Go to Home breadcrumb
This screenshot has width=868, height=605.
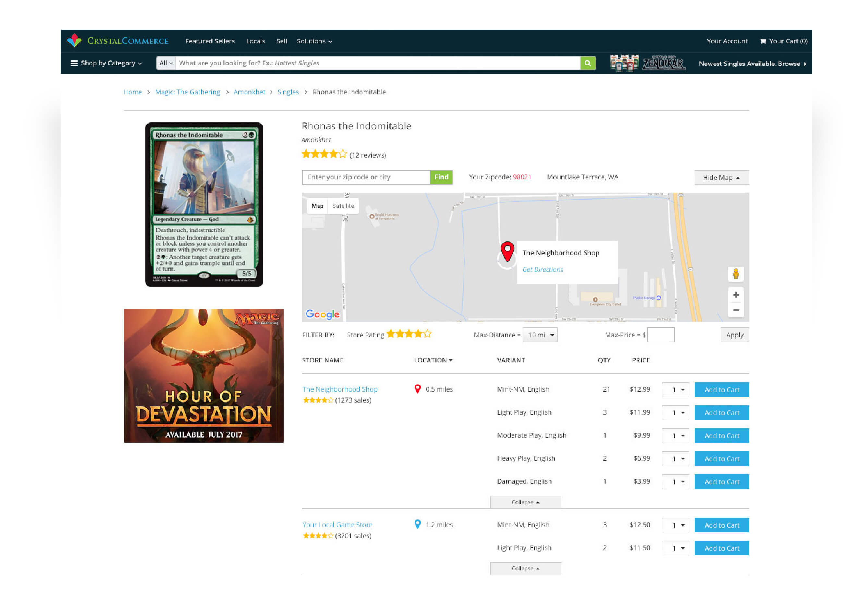133,92
